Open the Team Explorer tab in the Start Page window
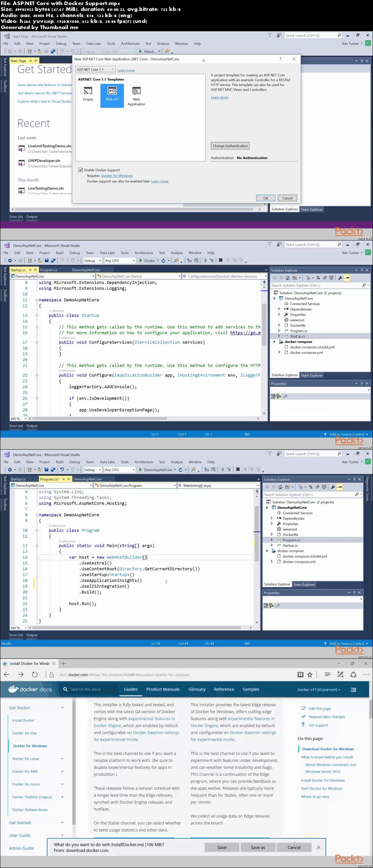The image size is (373, 868). (311, 209)
